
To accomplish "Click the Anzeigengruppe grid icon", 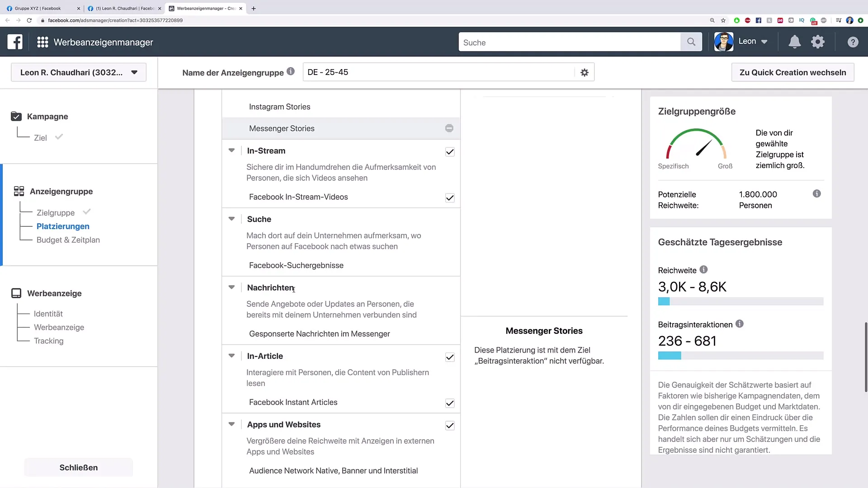I will coord(19,191).
